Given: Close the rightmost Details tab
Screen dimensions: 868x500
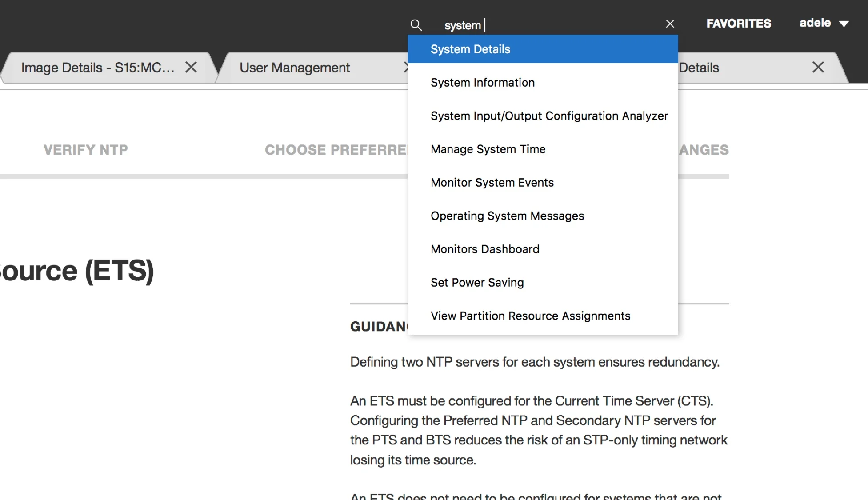Looking at the screenshot, I should (818, 67).
